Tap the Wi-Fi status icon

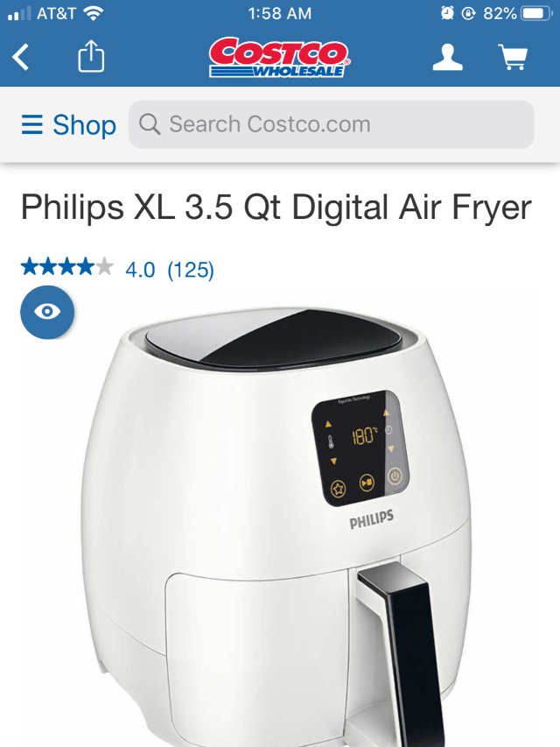[93, 13]
